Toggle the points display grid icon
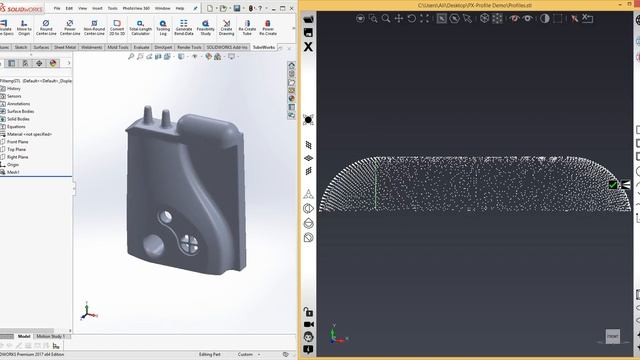This screenshot has width=640, height=360. [497, 18]
